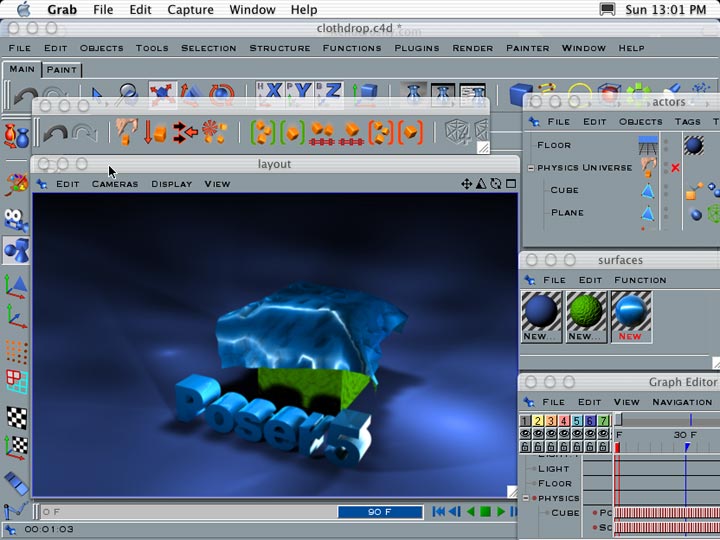720x540 pixels.
Task: Open the Plugins menu
Action: [416, 48]
